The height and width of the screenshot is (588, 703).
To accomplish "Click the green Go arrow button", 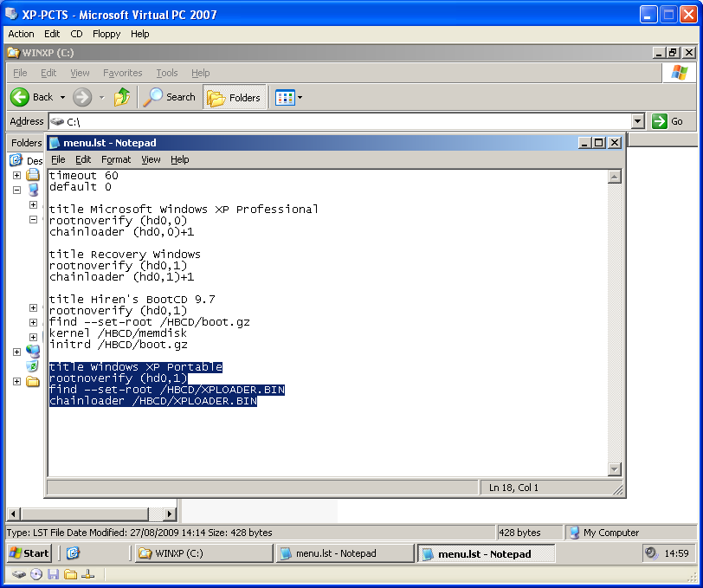I will coord(660,121).
